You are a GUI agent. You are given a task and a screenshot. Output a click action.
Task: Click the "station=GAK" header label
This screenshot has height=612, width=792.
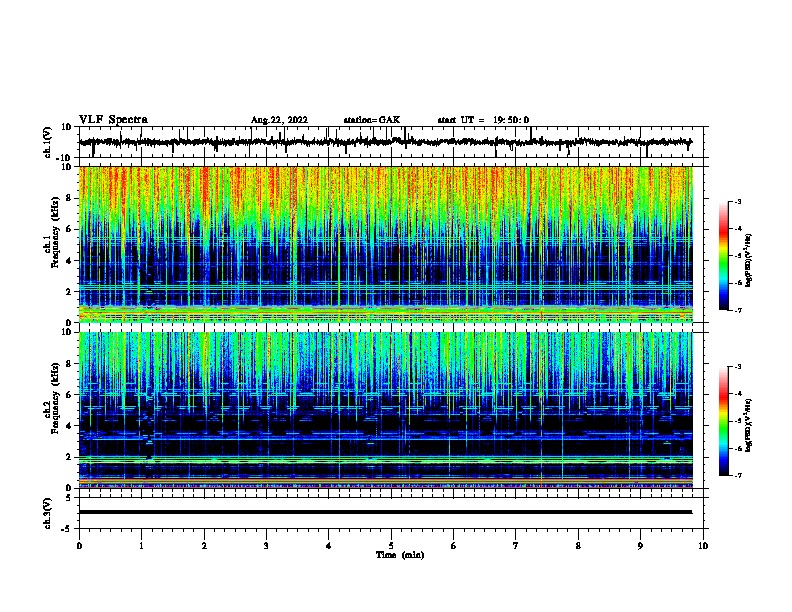(372, 120)
